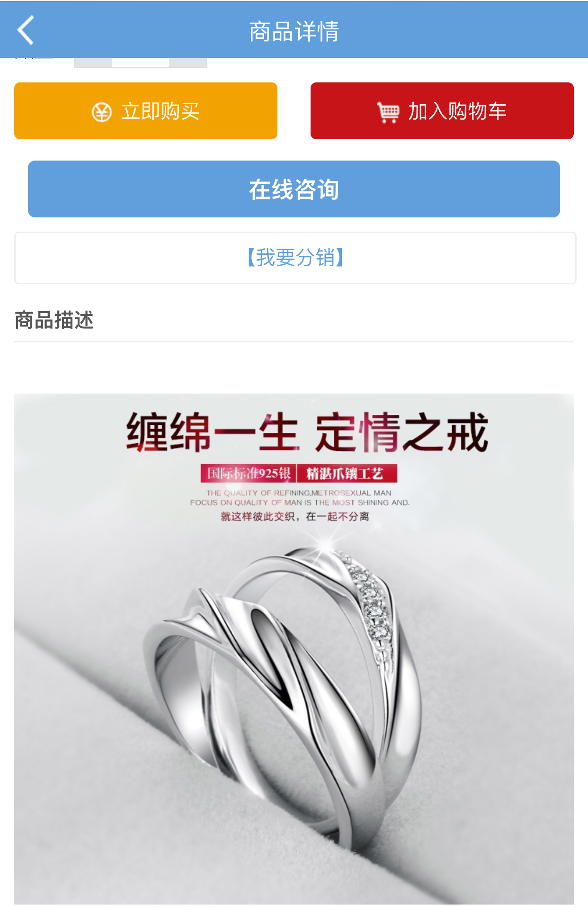Viewport: 588px width, 907px height.
Task: Click the shopping cart icon
Action: tap(388, 112)
